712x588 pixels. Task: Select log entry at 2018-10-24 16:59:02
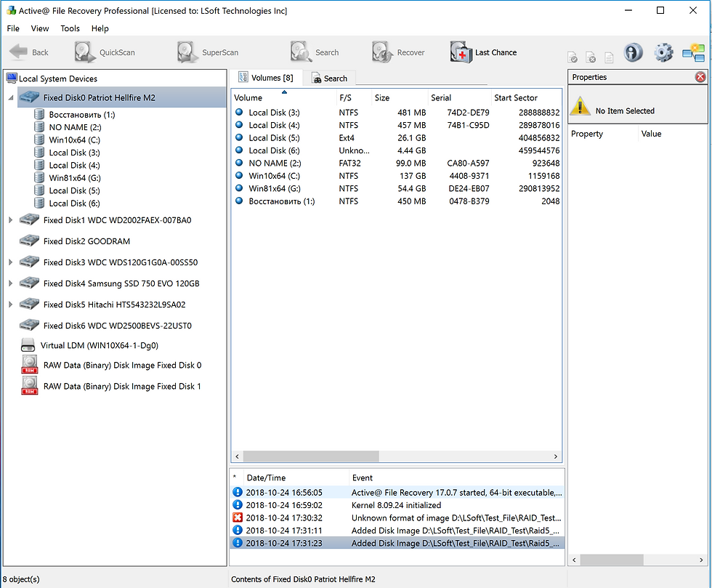click(397, 505)
